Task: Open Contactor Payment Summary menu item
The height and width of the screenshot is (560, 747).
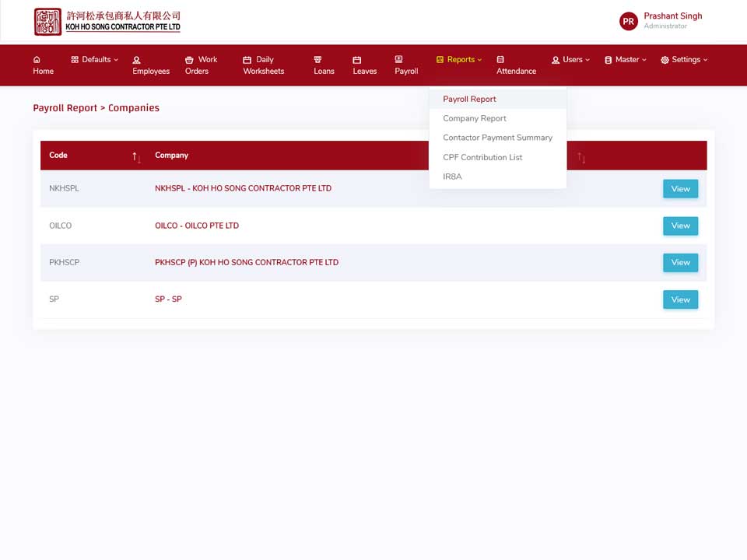Action: click(x=498, y=138)
